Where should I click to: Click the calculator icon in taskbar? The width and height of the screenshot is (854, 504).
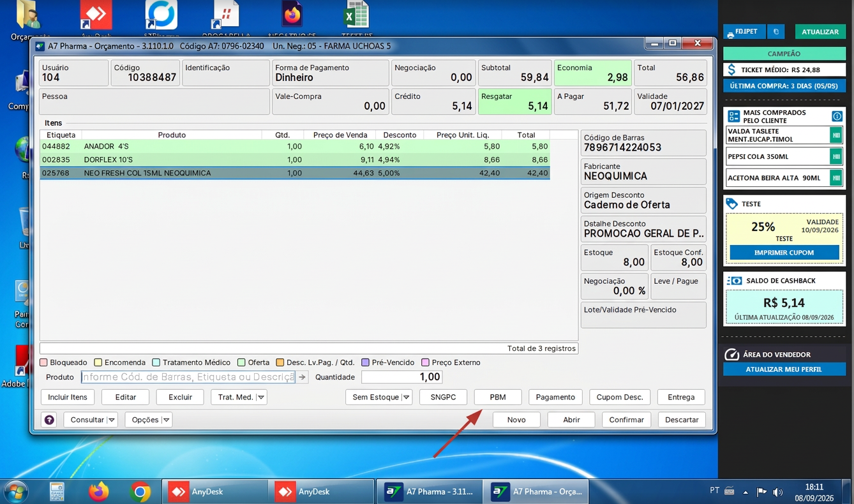57,492
